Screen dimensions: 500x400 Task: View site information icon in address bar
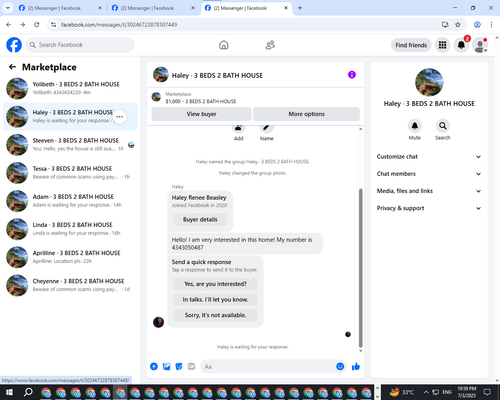pyautogui.click(x=53, y=25)
